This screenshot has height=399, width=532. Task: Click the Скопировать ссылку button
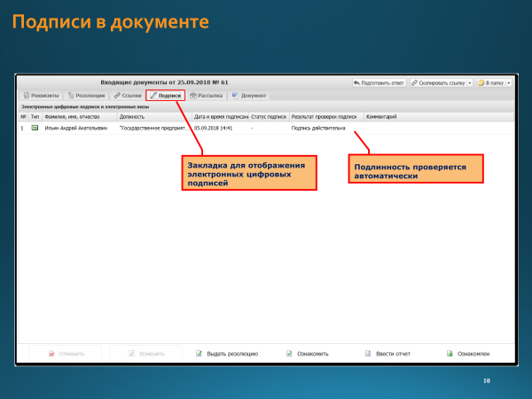coord(437,82)
